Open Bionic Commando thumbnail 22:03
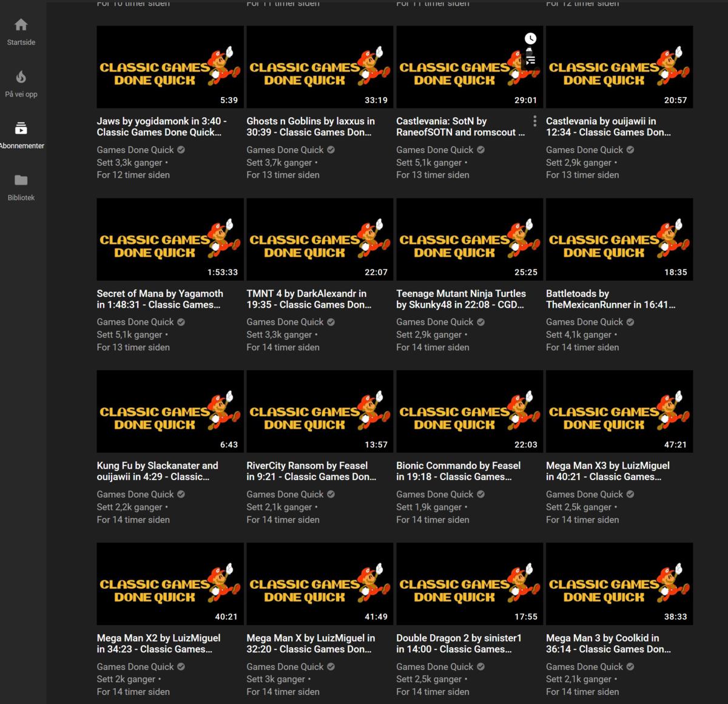This screenshot has width=728, height=704. (470, 412)
